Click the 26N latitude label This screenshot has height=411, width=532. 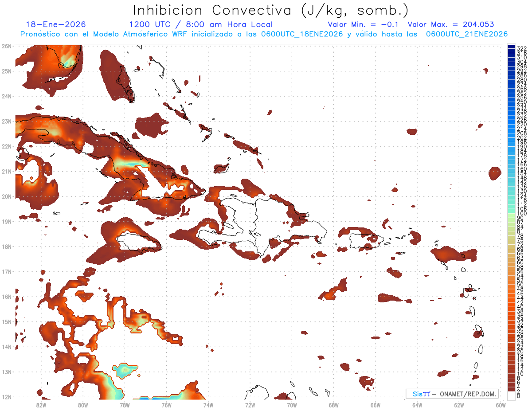(7, 46)
